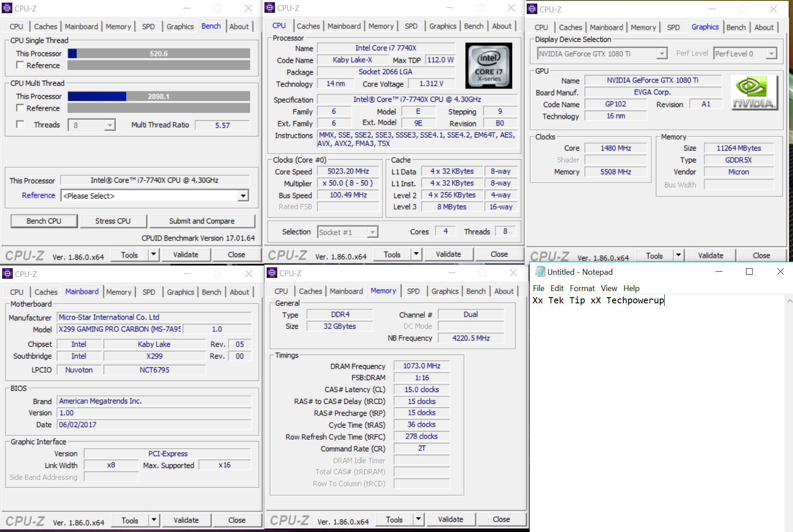Open the Socket #1 selection dropdown
Screen dimensions: 793x532
(373, 232)
